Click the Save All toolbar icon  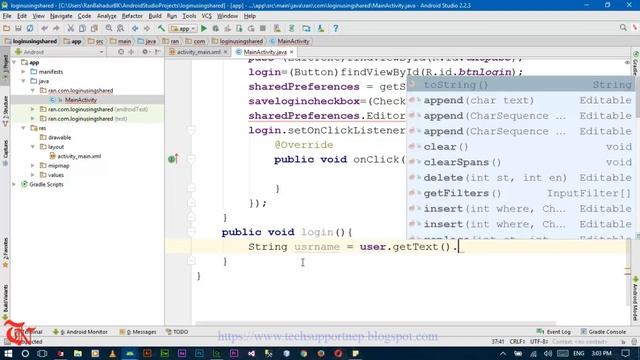(18, 28)
